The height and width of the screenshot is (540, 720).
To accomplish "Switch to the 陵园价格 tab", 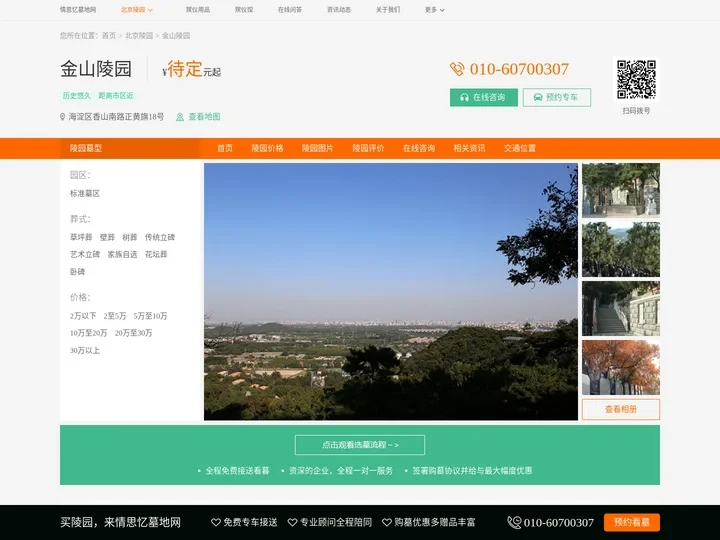I will (267, 148).
